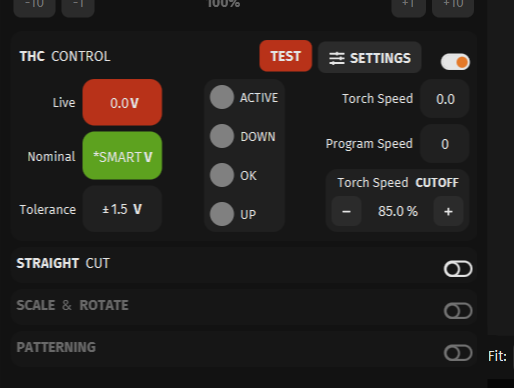Click the UP status indicator light

tap(222, 214)
